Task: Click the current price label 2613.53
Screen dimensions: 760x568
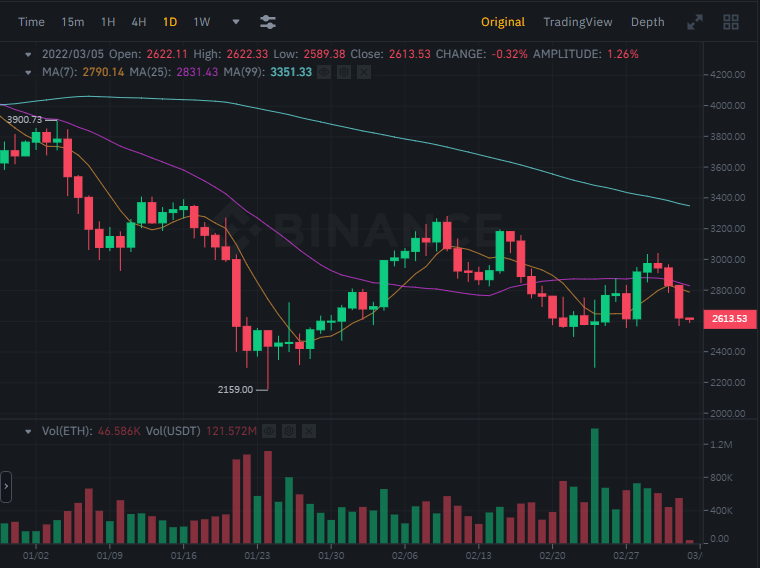Action: (x=730, y=319)
